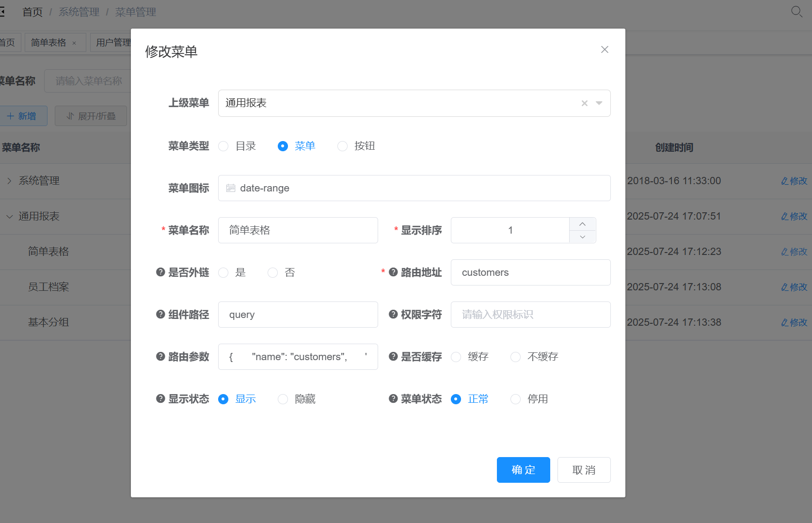
Task: Click the help icon beside 权限字符
Action: point(393,314)
